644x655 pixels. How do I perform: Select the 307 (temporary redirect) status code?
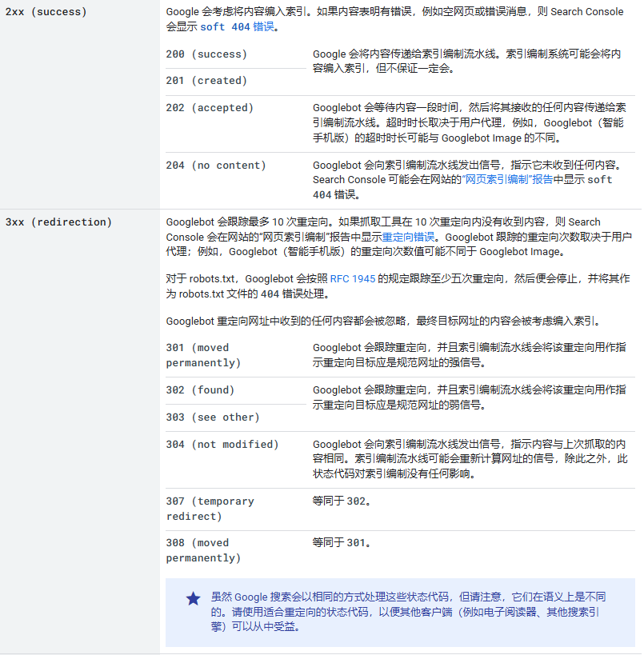coord(210,509)
